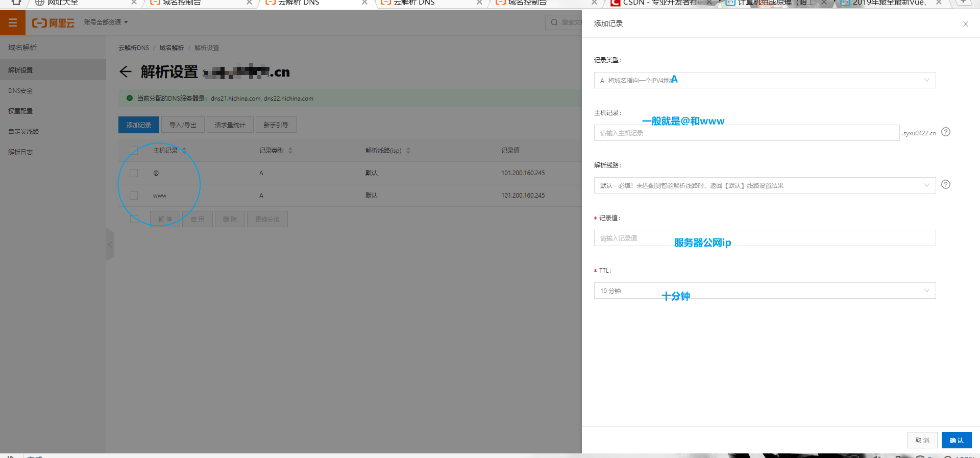Expand the 解析线路 dropdown
This screenshot has width=980, height=458.
tap(765, 185)
